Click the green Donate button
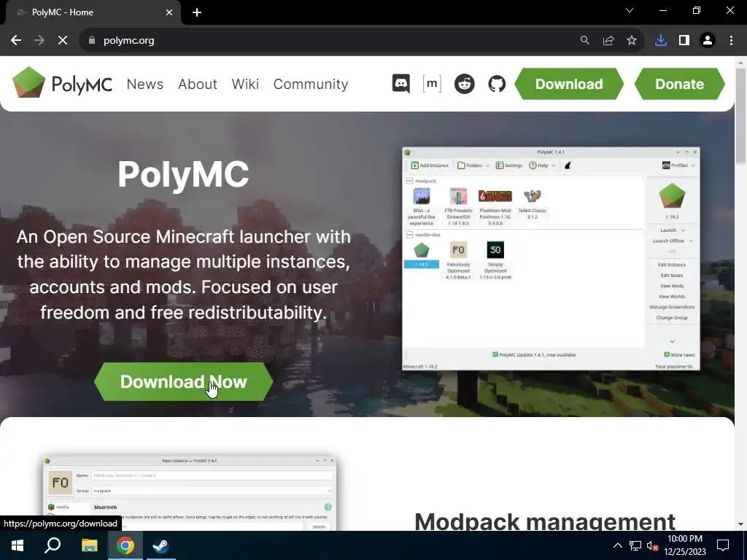This screenshot has width=747, height=560. click(679, 84)
